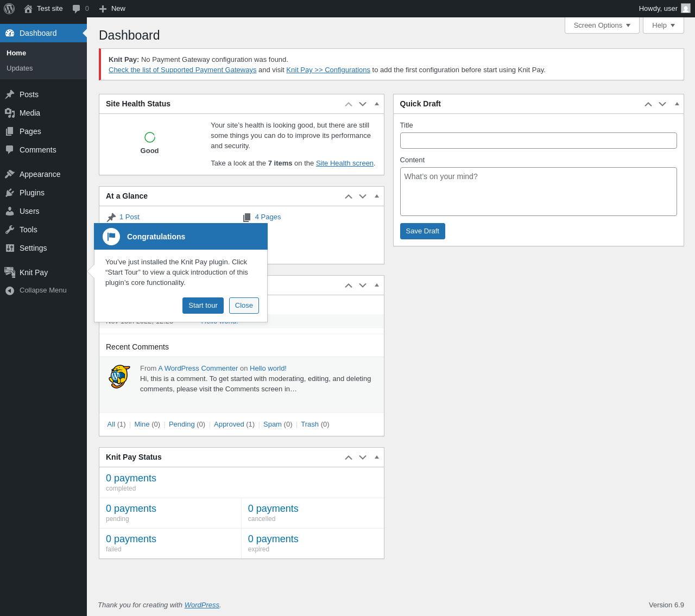Open the comments bubble icon in admin bar
This screenshot has width=695, height=616.
[x=77, y=9]
